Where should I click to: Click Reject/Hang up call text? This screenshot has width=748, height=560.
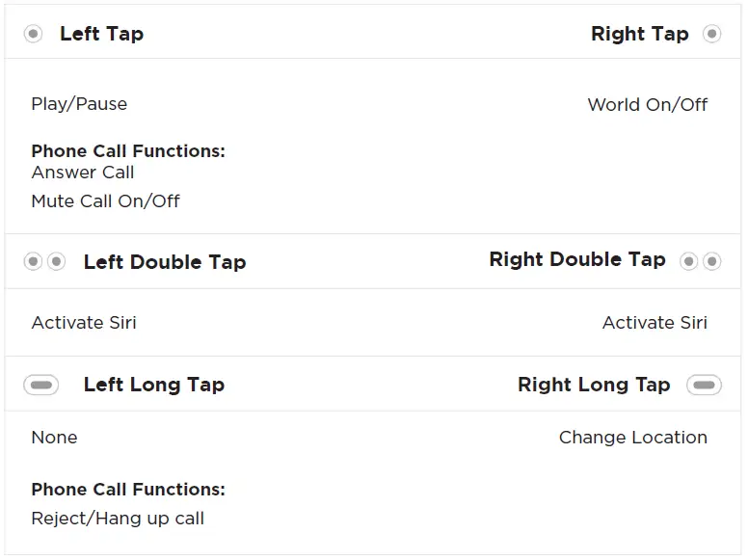118,519
